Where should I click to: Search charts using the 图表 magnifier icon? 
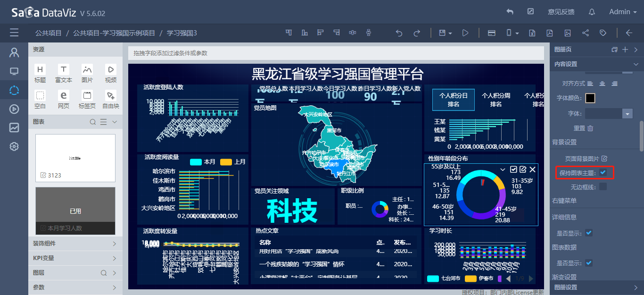click(93, 122)
